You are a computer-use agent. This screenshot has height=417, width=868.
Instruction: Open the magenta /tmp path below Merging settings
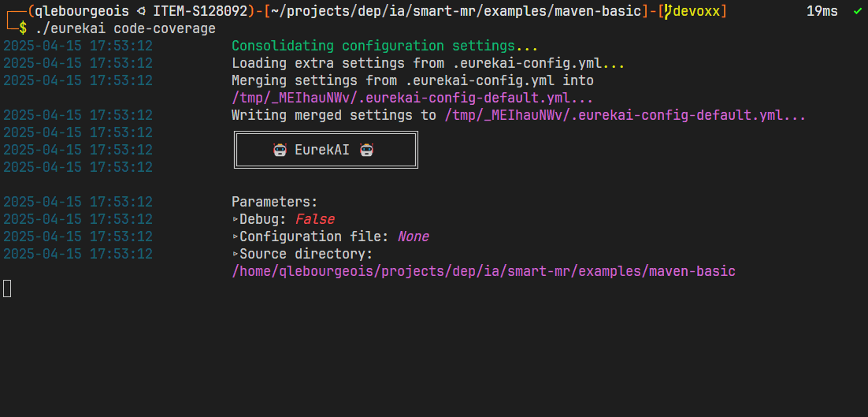click(412, 98)
